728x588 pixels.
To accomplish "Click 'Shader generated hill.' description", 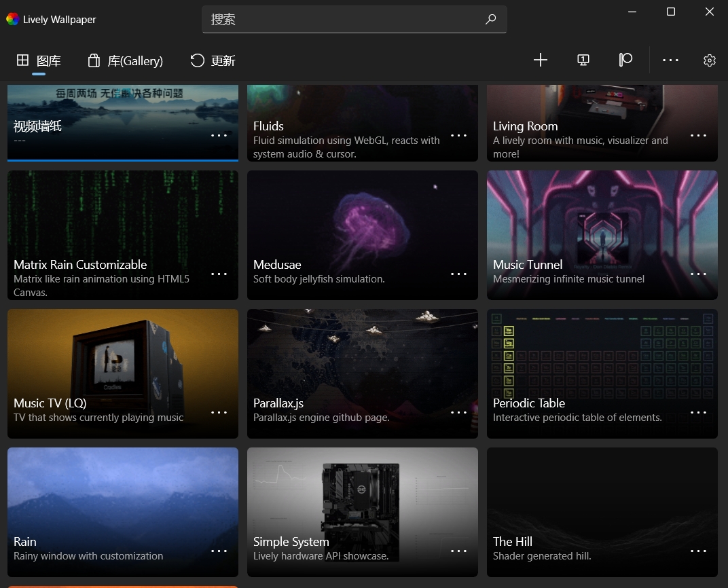I will (542, 556).
